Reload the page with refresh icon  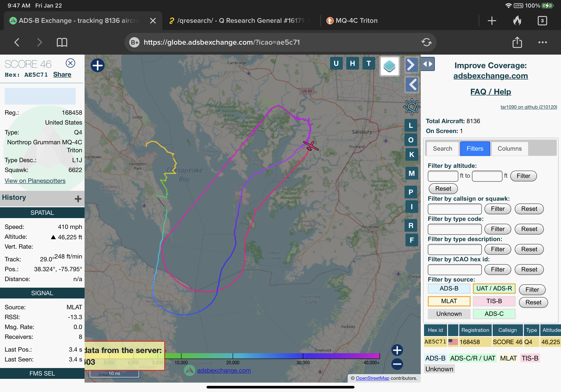click(x=426, y=42)
